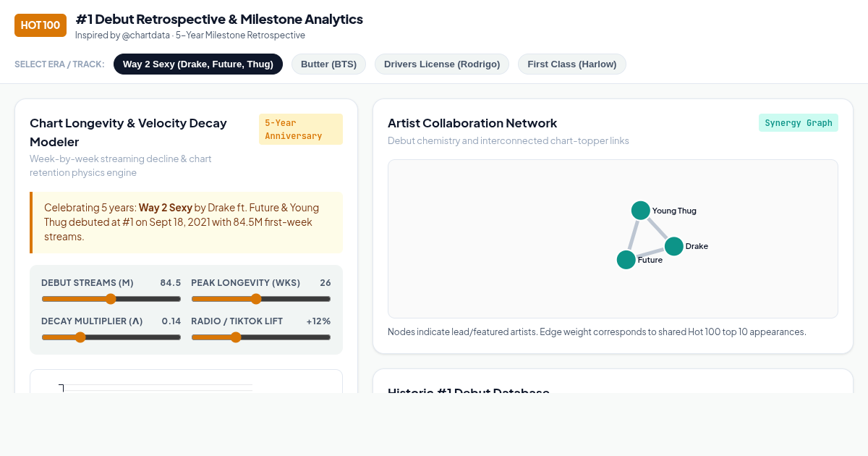Viewport: 868px width, 456px height.
Task: Click the Future network node
Action: 626,259
